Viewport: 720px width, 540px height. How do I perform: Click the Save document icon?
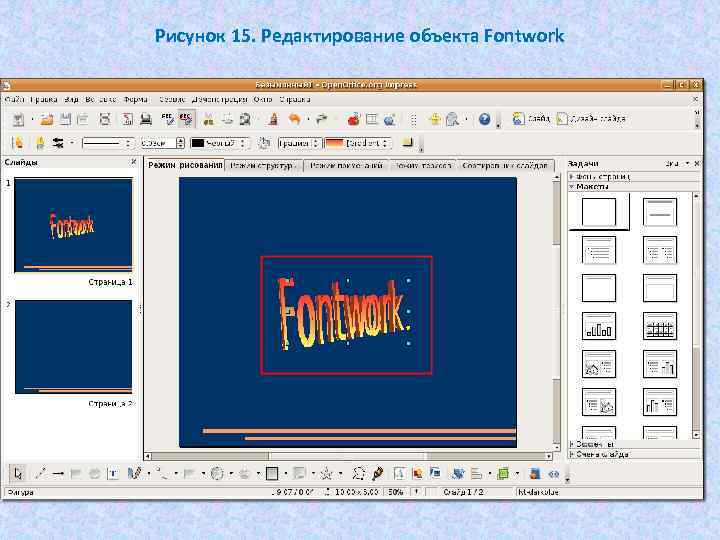pyautogui.click(x=66, y=119)
